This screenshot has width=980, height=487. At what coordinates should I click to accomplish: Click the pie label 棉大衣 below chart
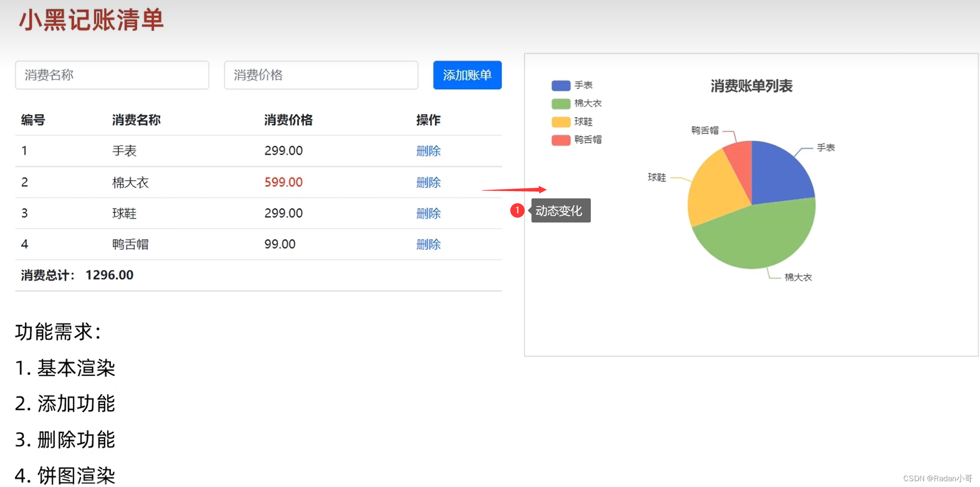click(798, 278)
